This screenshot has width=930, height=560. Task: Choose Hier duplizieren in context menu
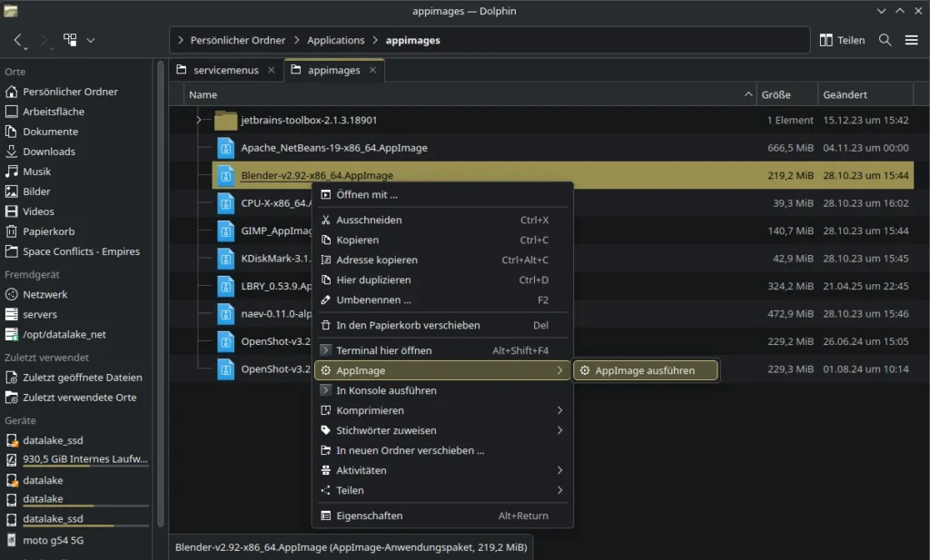[x=442, y=280]
